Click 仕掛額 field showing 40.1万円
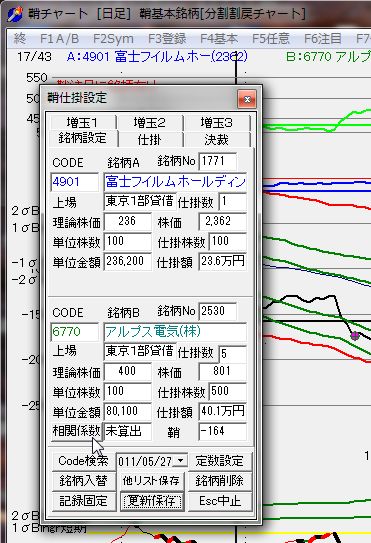This screenshot has height=543, width=371. pyautogui.click(x=222, y=411)
